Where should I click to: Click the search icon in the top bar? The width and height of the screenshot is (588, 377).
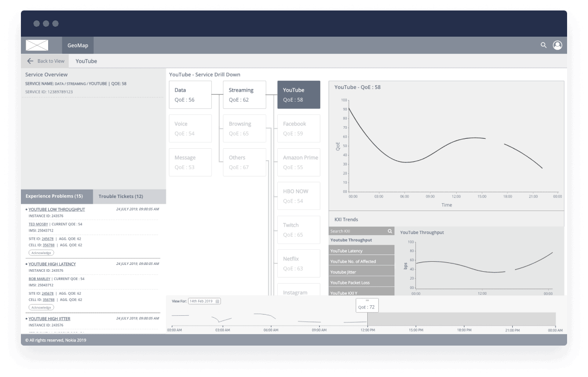pos(544,46)
